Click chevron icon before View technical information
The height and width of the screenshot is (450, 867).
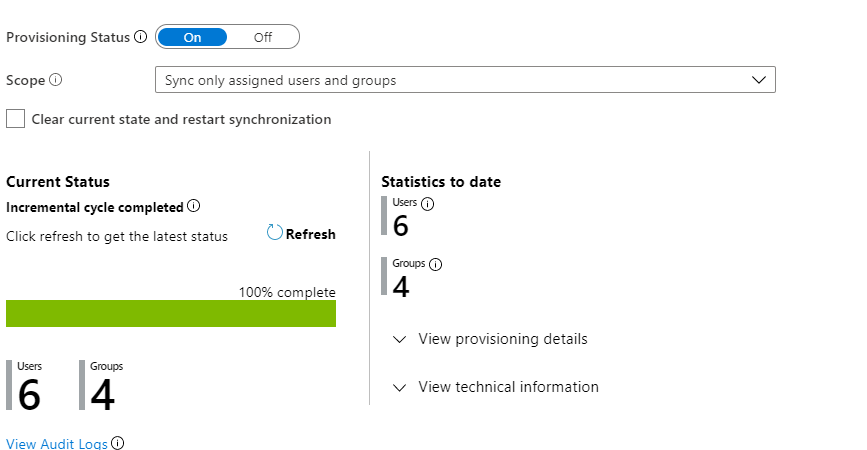point(400,387)
